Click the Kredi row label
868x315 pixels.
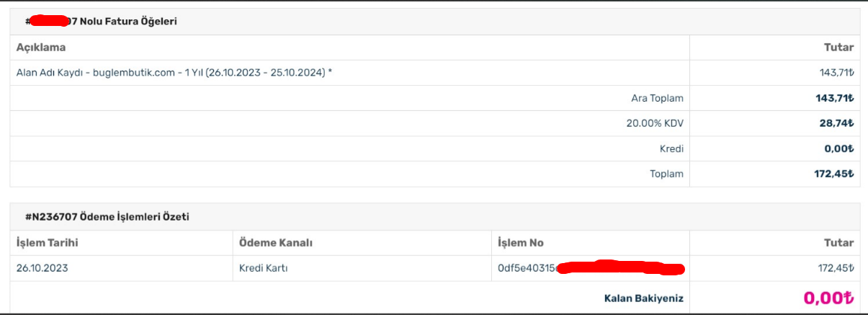(x=671, y=149)
